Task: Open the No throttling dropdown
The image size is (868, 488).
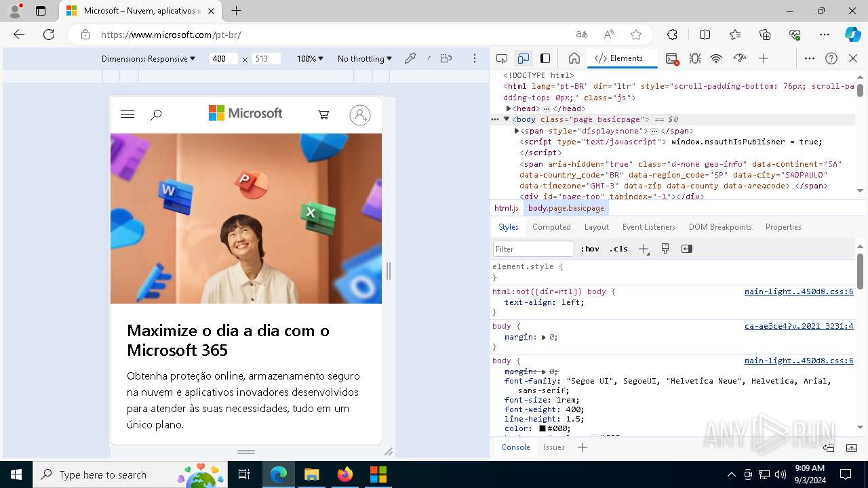Action: click(x=365, y=59)
